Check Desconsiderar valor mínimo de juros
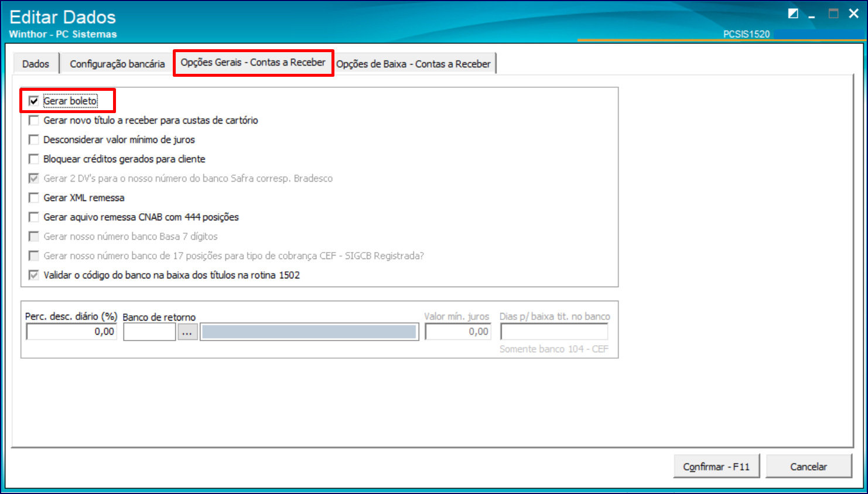This screenshot has height=494, width=868. coord(34,139)
